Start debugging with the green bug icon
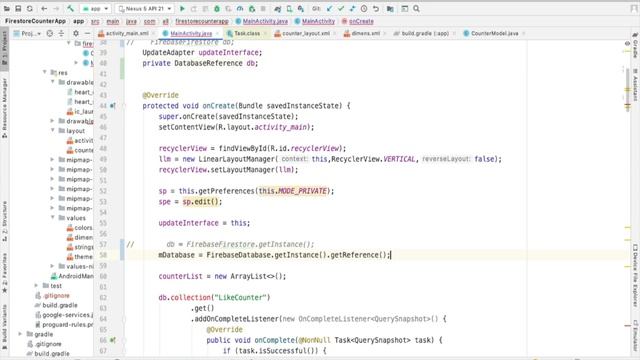This screenshot has width=640, height=360. 217,9
